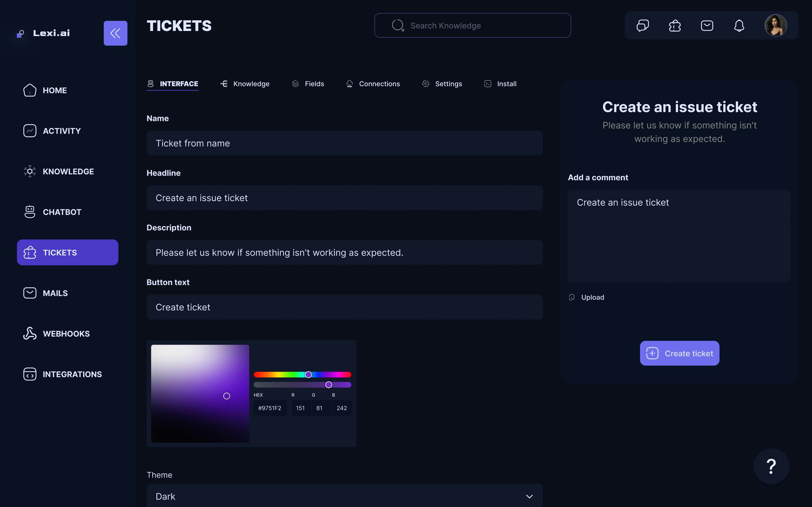
Task: Collapse the sidebar with double-chevron button
Action: coord(115,33)
